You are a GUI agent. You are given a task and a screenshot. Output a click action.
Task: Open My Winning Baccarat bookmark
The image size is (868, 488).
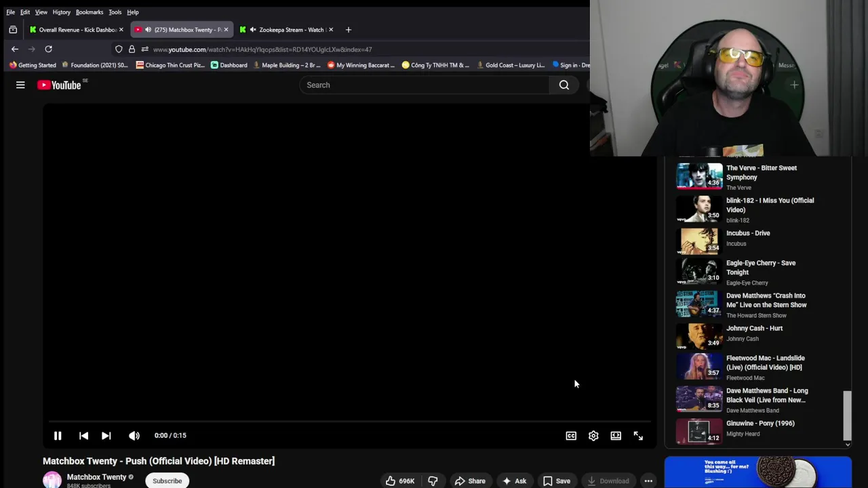coord(361,65)
